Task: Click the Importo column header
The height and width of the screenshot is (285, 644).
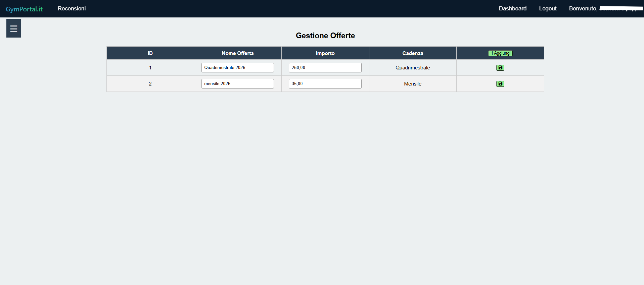Action: point(325,53)
